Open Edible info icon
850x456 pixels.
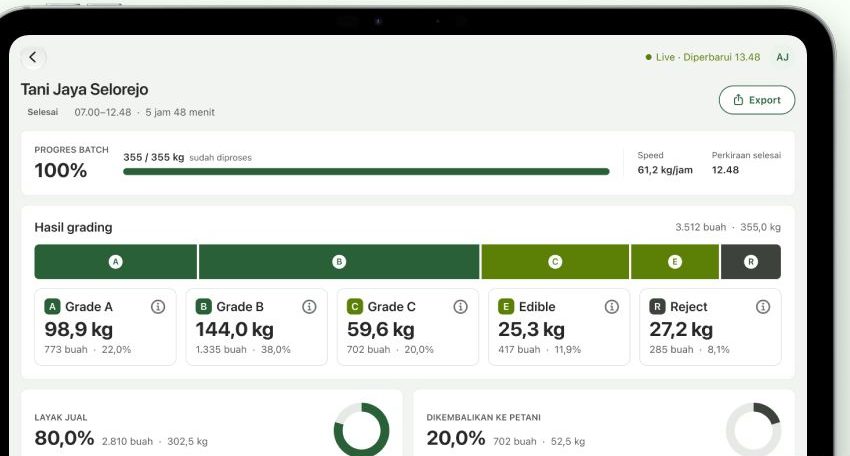click(x=611, y=307)
